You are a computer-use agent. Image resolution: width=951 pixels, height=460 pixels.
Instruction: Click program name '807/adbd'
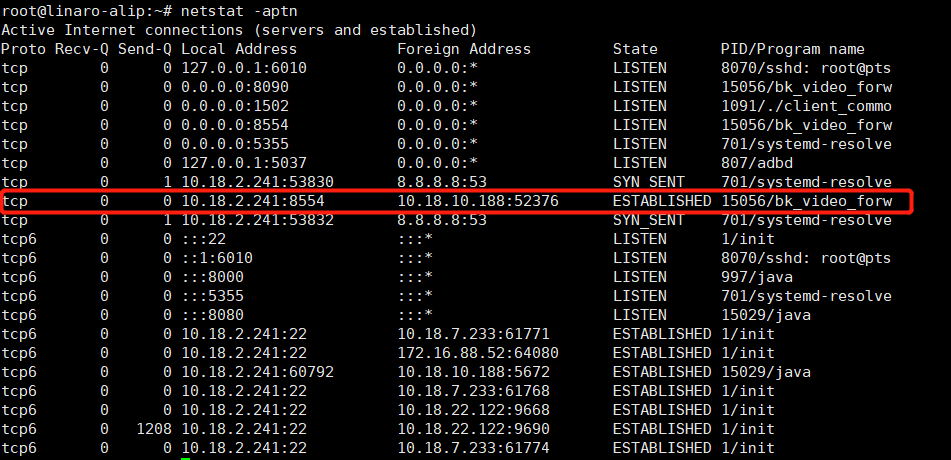756,163
